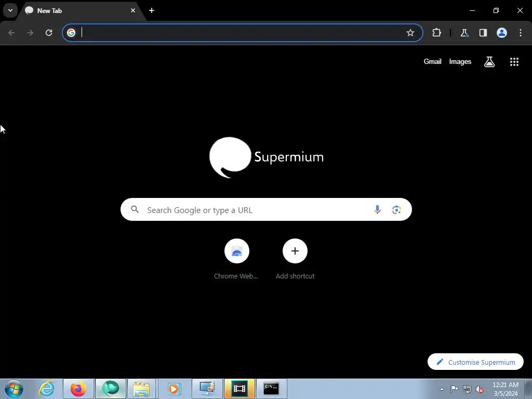
Task: Open Command Prompt from taskbar
Action: coord(271,389)
